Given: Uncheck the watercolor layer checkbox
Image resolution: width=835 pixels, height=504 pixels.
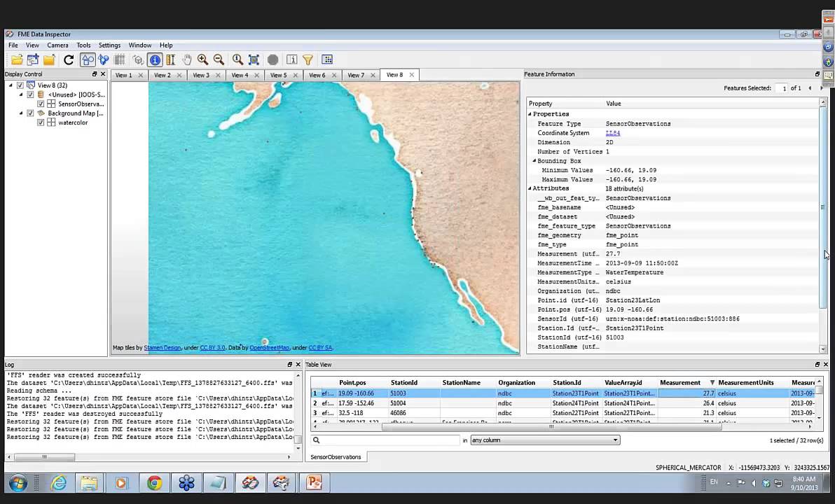Looking at the screenshot, I should click(41, 122).
